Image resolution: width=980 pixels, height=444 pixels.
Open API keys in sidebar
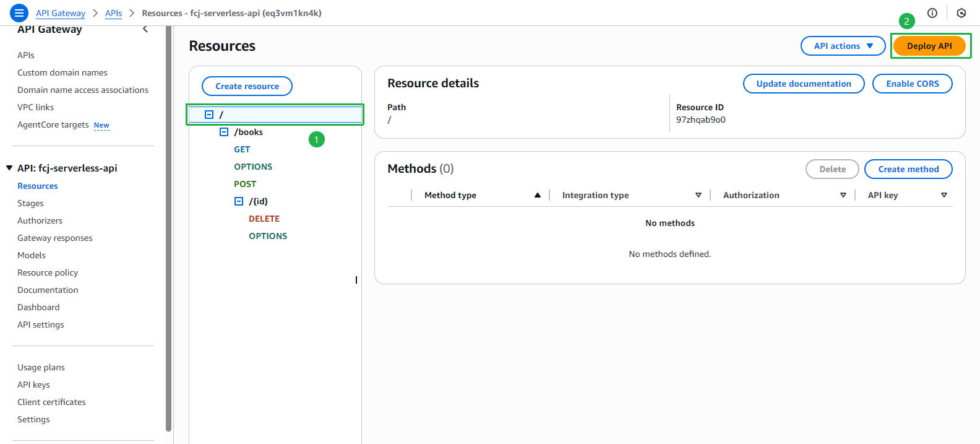click(x=33, y=385)
